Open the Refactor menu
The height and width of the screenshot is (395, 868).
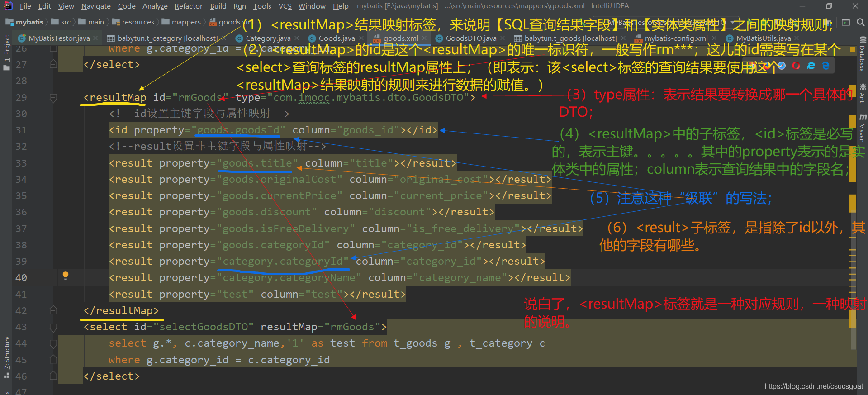click(189, 6)
